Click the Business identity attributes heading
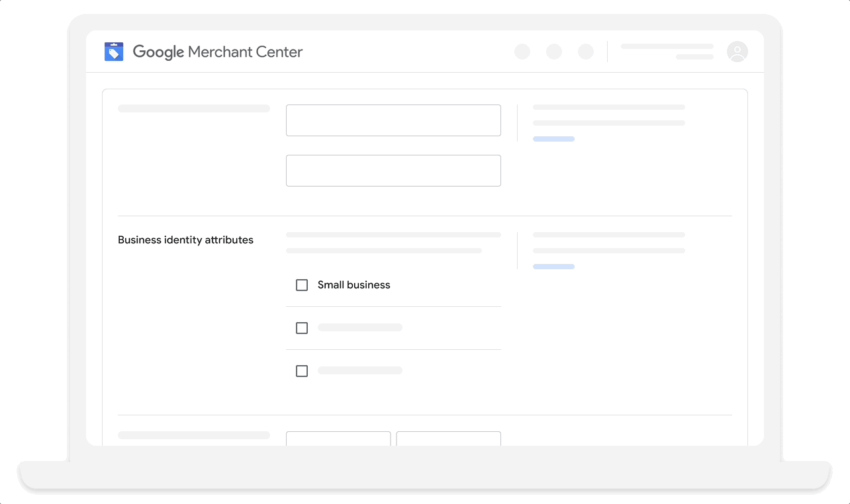Image resolution: width=850 pixels, height=504 pixels. coord(185,240)
